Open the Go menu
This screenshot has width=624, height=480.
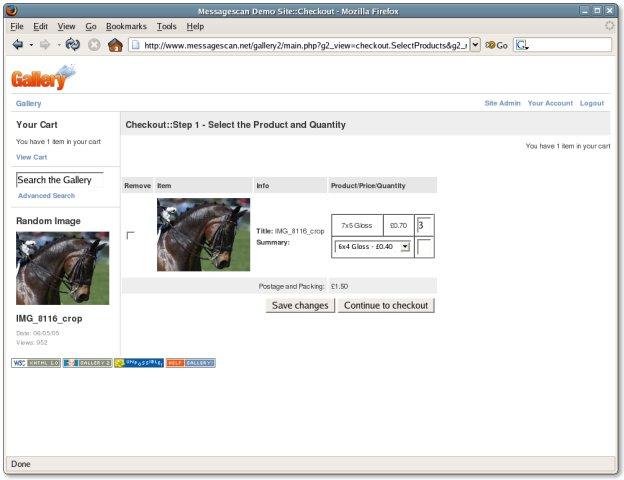[91, 26]
